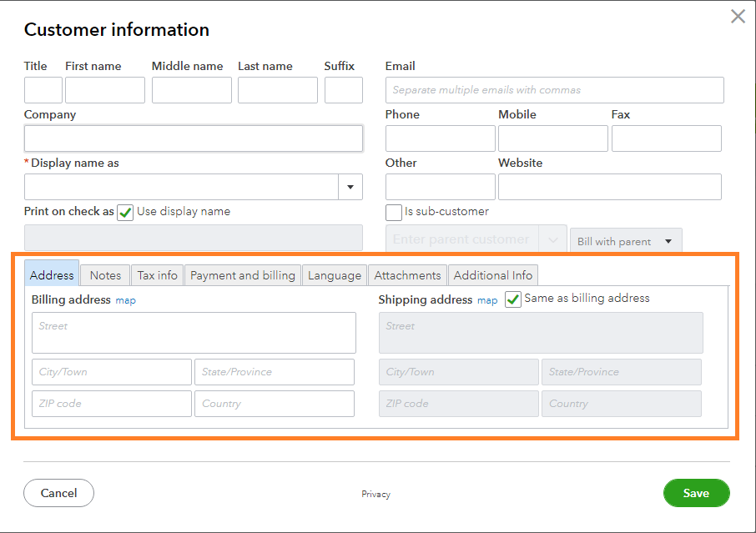Open the billing address map link
This screenshot has height=533, width=756.
[125, 300]
